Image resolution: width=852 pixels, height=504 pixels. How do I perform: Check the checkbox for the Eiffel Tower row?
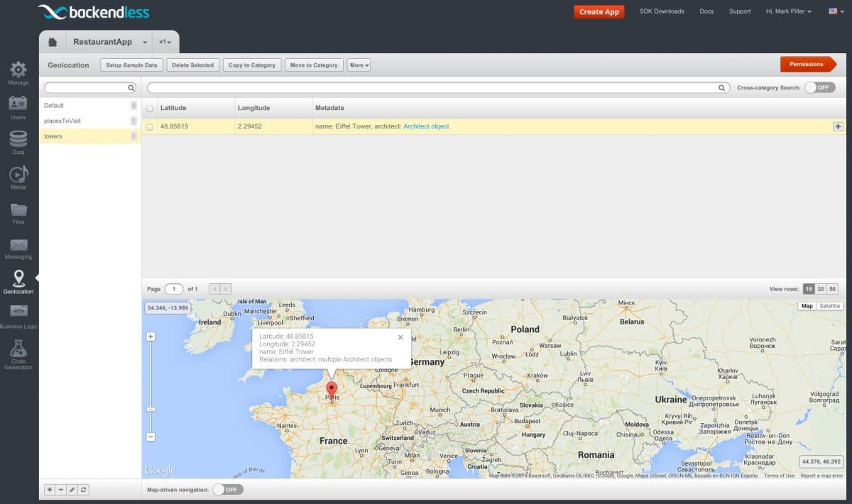151,126
